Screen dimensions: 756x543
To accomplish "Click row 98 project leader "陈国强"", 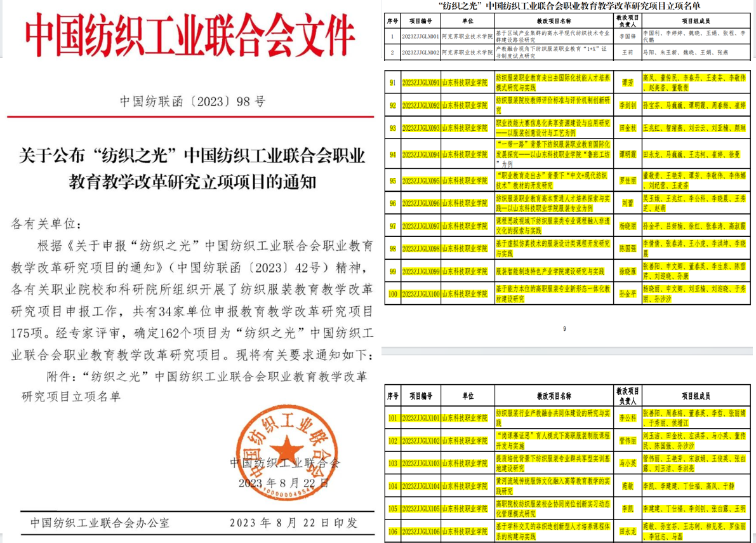I will 627,249.
